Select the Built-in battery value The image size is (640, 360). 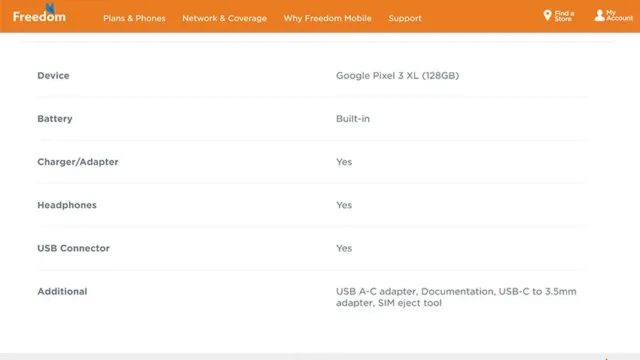[x=353, y=119]
